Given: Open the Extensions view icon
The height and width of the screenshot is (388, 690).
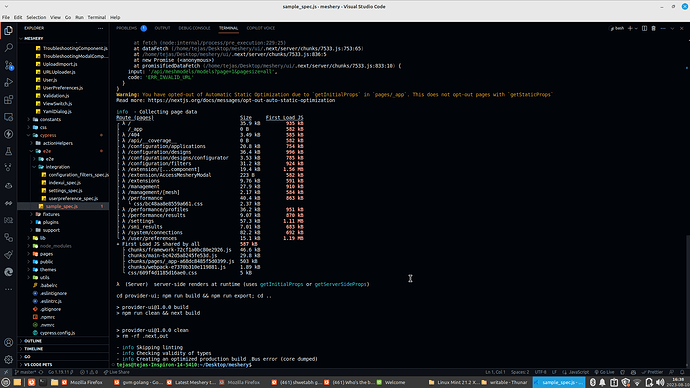Looking at the screenshot, I should click(8, 100).
